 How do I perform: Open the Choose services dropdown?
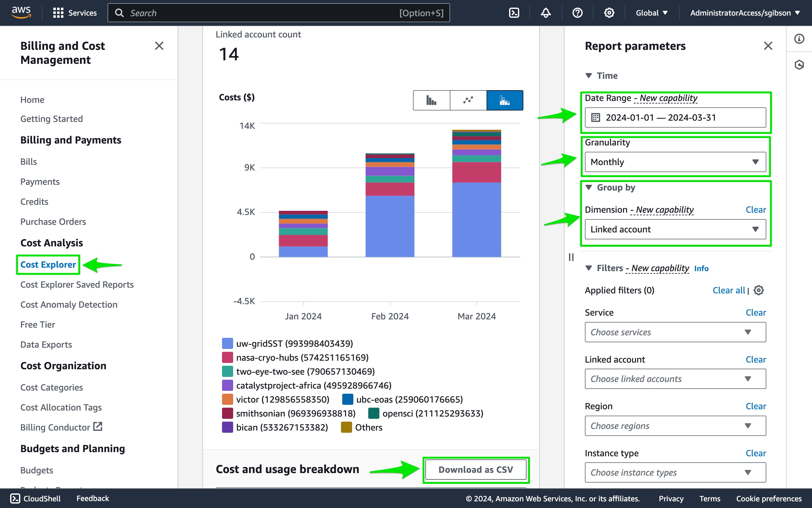point(675,332)
